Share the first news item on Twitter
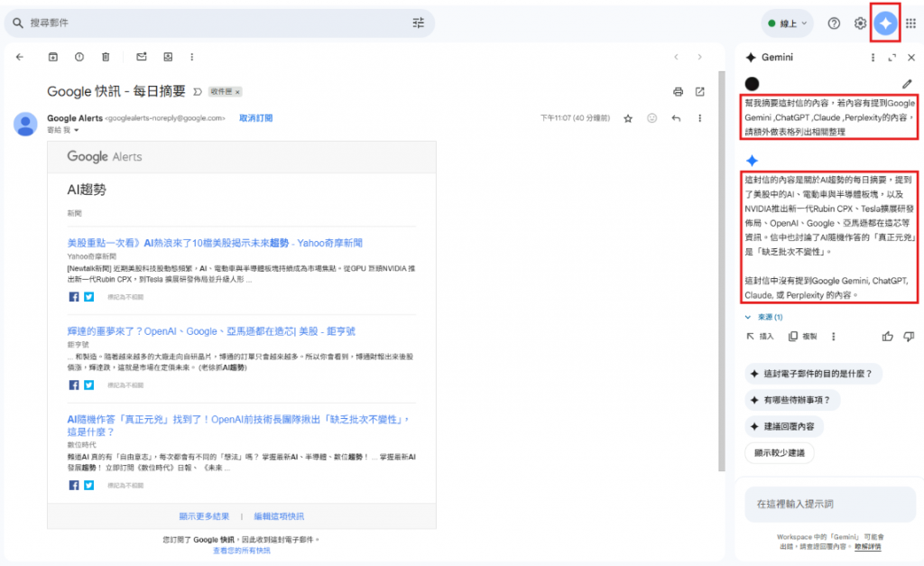This screenshot has height=566, width=924. pyautogui.click(x=88, y=297)
